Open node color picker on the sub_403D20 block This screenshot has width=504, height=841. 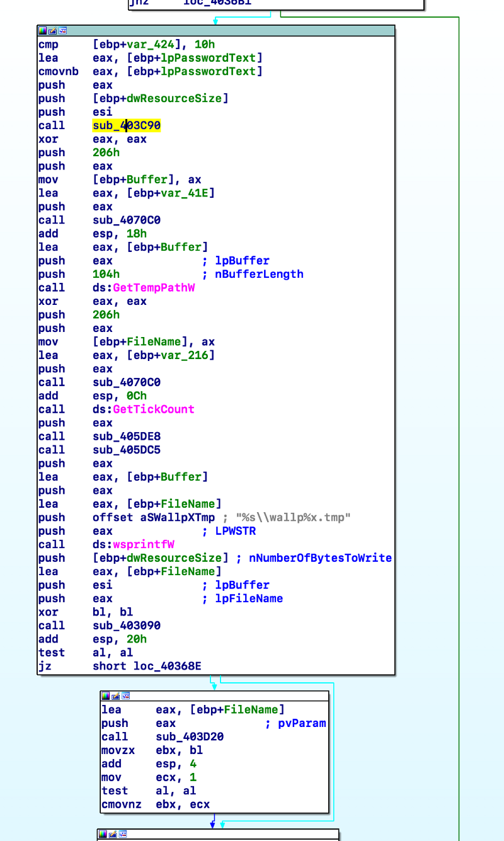point(105,695)
